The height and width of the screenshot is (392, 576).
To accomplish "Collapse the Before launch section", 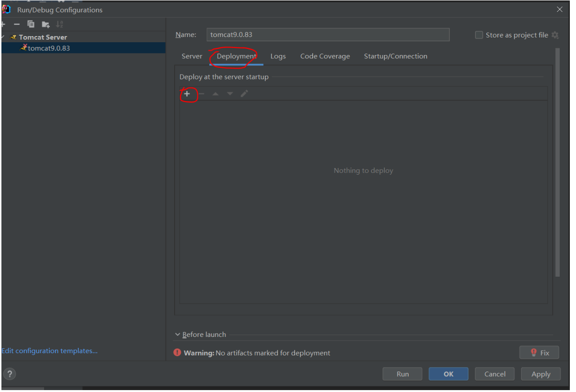I will pyautogui.click(x=177, y=335).
